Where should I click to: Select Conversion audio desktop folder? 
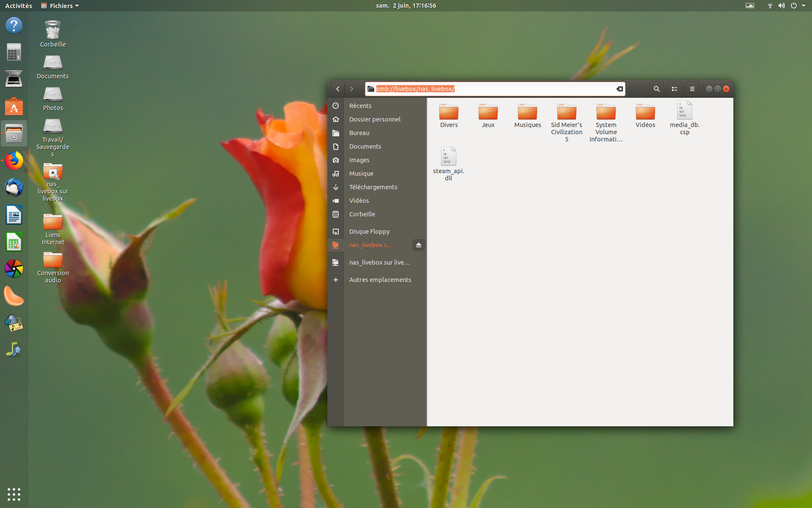[x=53, y=268]
